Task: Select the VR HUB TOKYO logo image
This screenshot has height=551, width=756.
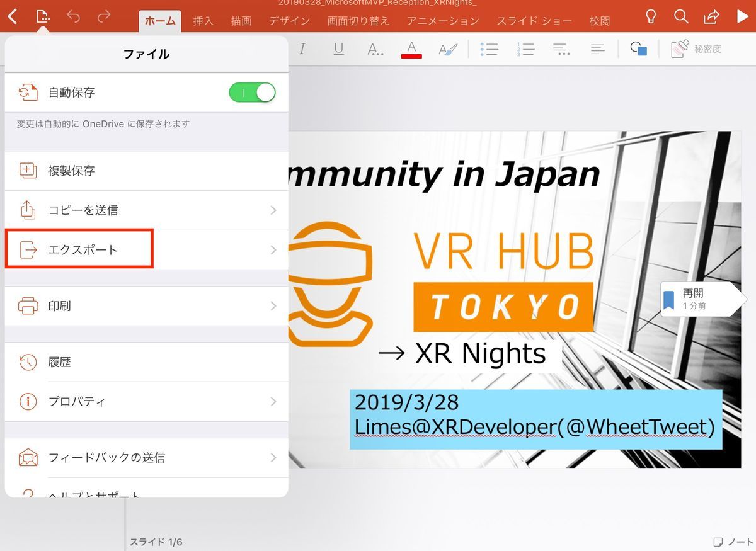Action: (x=441, y=282)
